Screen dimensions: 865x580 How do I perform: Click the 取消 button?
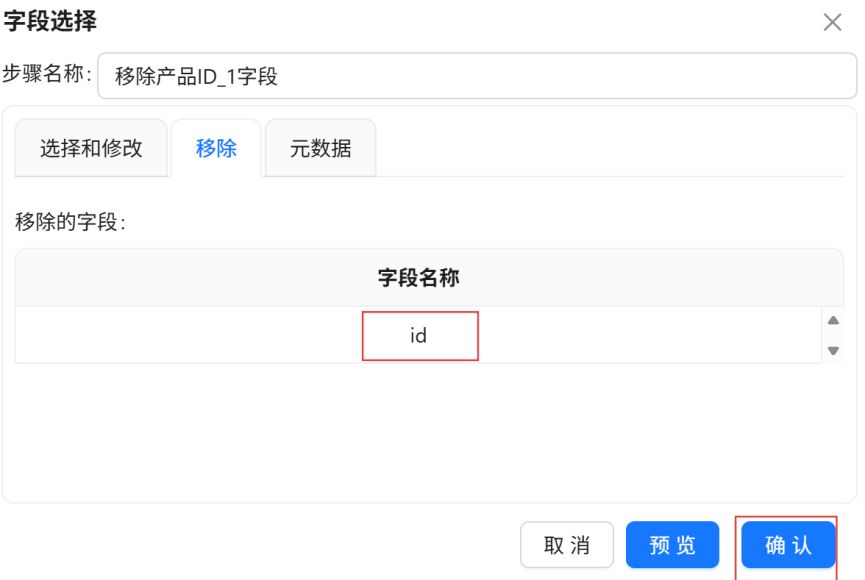pyautogui.click(x=567, y=545)
